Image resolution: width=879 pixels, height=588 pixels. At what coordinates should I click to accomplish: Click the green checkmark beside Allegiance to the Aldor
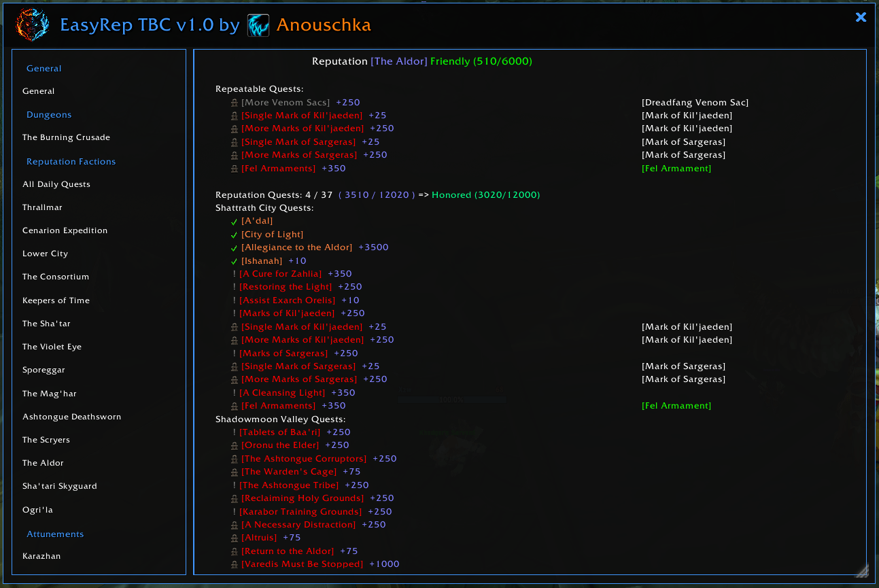pyautogui.click(x=235, y=247)
